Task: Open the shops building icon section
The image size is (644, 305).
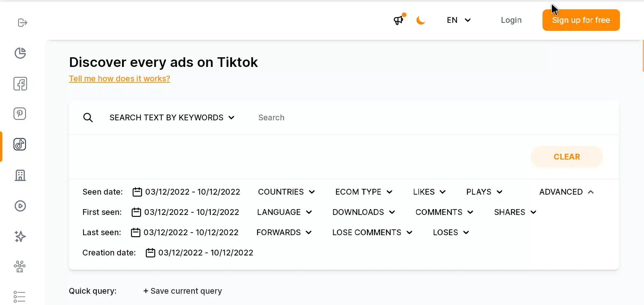Action: [20, 175]
